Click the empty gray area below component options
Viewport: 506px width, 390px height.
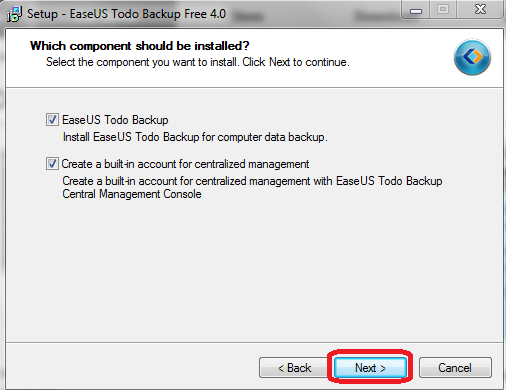point(254,270)
